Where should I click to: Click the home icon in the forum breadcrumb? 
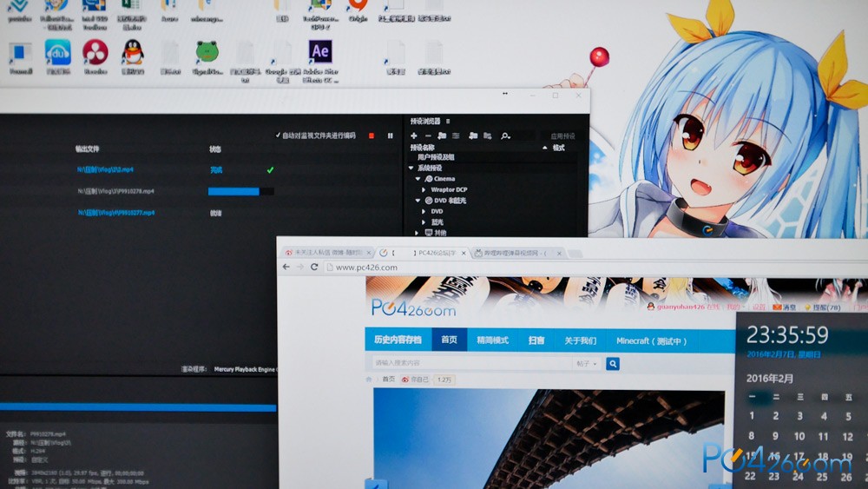click(369, 380)
